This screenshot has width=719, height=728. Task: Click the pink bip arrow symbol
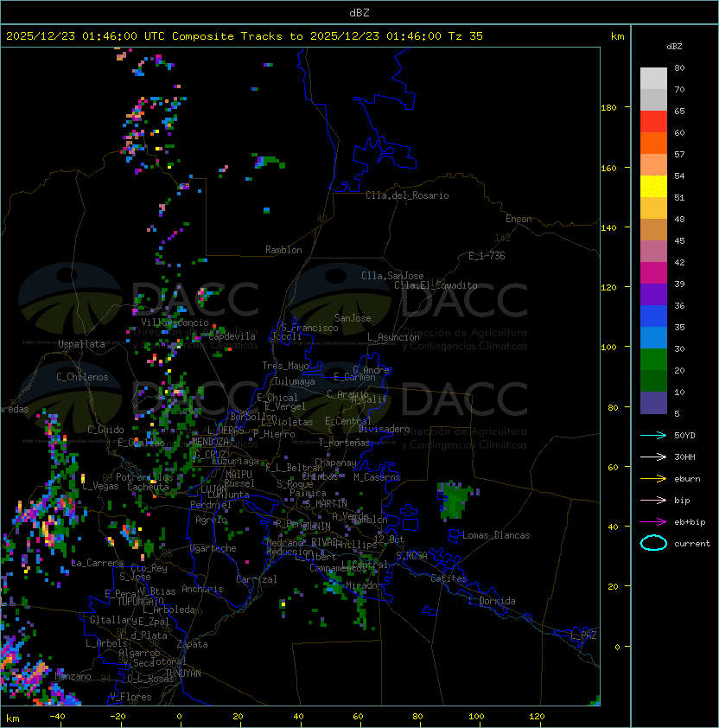coord(653,500)
